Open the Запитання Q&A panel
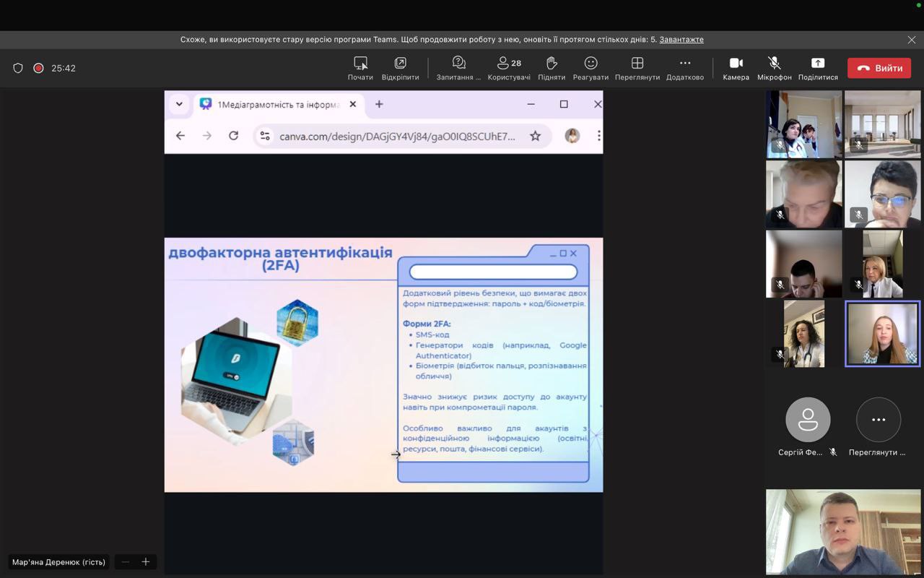This screenshot has height=578, width=924. pyautogui.click(x=458, y=68)
